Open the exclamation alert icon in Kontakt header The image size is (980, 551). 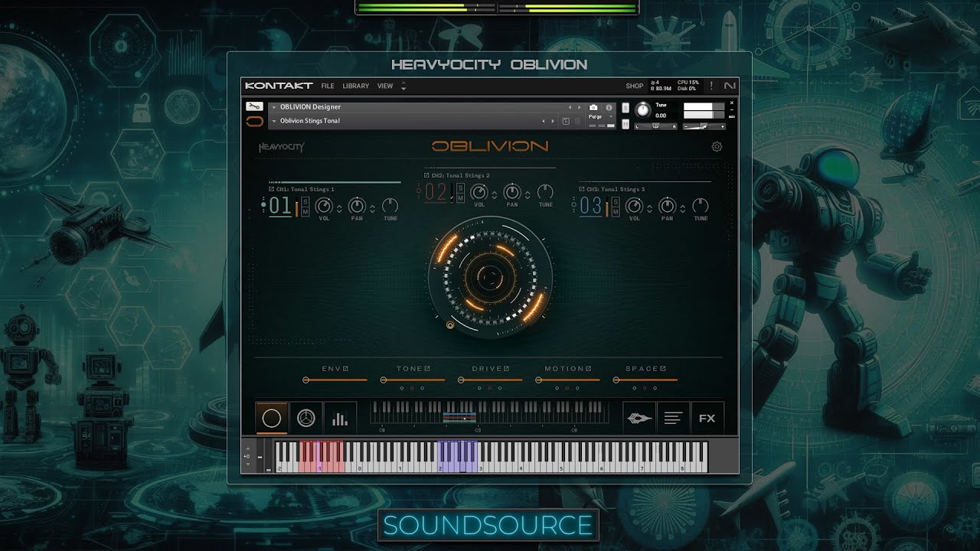tap(711, 86)
